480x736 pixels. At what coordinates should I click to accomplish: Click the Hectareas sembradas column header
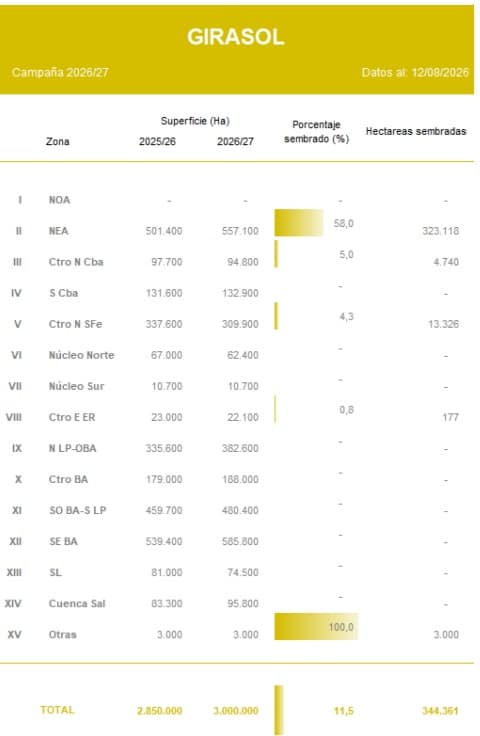[416, 131]
